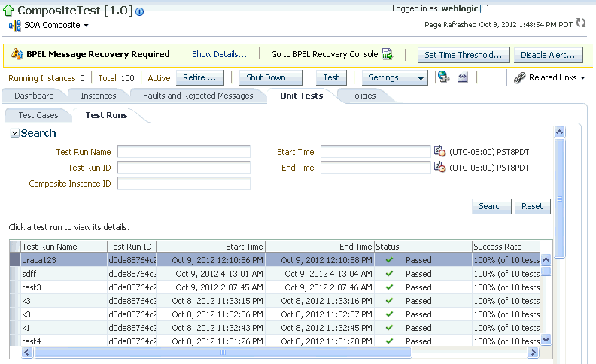Refresh the page using the refresh icon
The width and height of the screenshot is (596, 364).
click(x=581, y=23)
